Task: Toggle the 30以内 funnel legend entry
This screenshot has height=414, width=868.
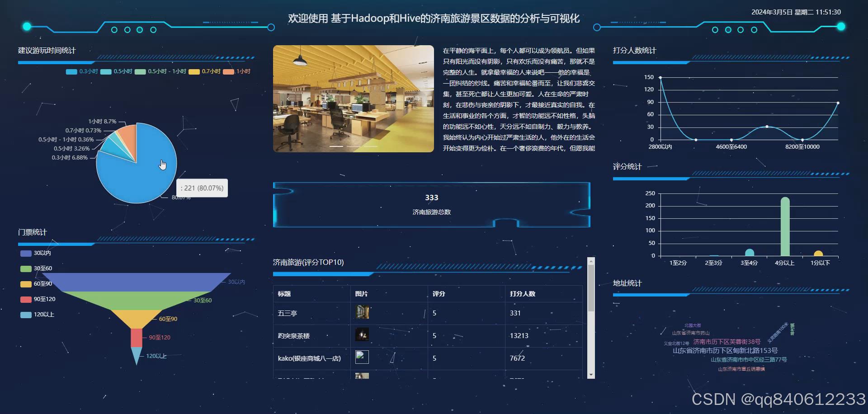Action: 36,253
